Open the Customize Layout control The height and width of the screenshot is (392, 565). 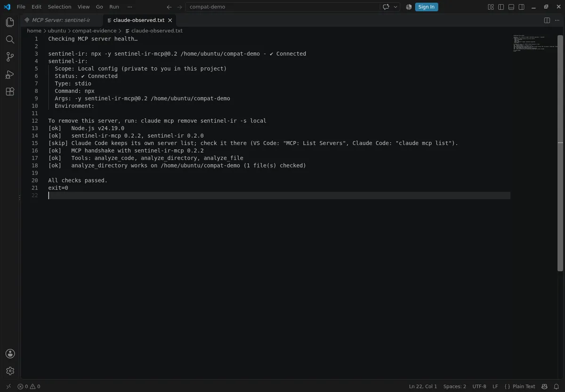point(491,7)
